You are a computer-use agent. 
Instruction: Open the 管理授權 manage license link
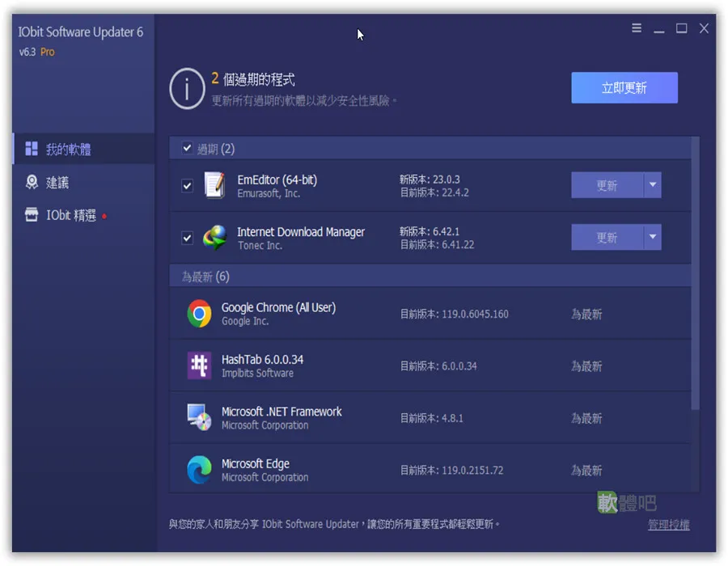(x=669, y=525)
